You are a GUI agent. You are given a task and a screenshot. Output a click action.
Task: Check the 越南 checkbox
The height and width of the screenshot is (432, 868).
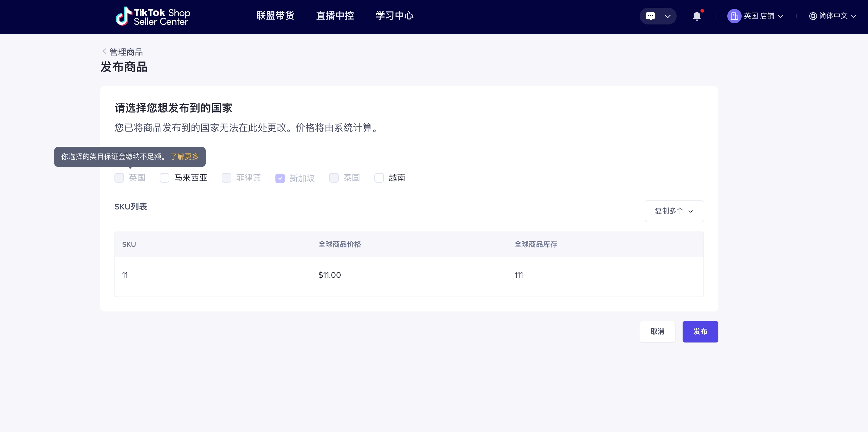point(379,178)
